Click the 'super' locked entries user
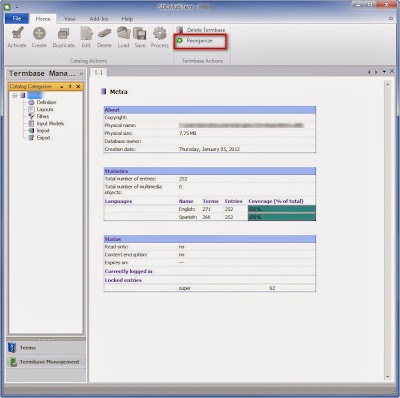Image resolution: width=400 pixels, height=398 pixels. [x=185, y=288]
